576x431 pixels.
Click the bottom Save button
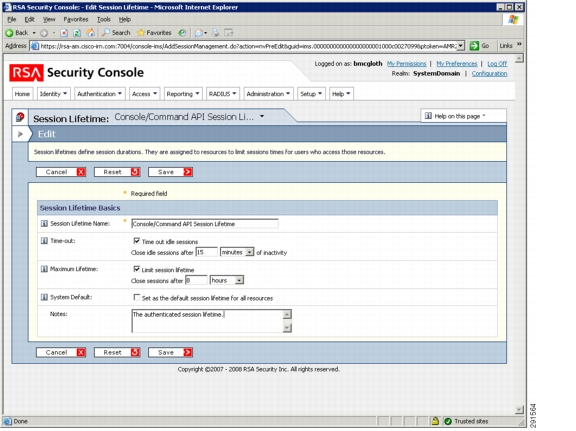170,352
